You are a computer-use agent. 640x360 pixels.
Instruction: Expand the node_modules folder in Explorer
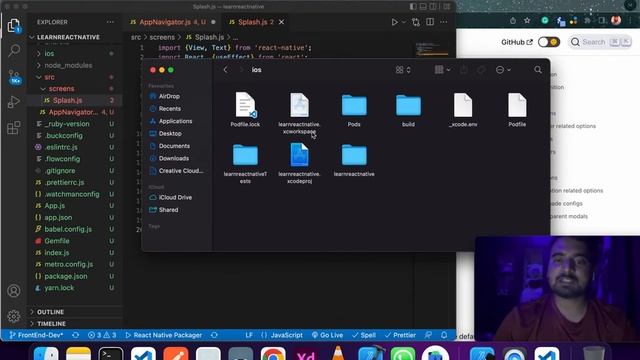75,65
